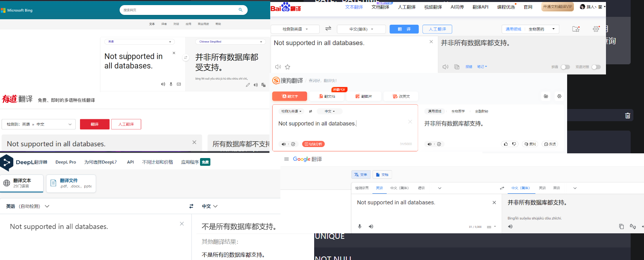The image size is (644, 260).
Task: Open the DeepL 中文 target language dropdown
Action: click(210, 206)
